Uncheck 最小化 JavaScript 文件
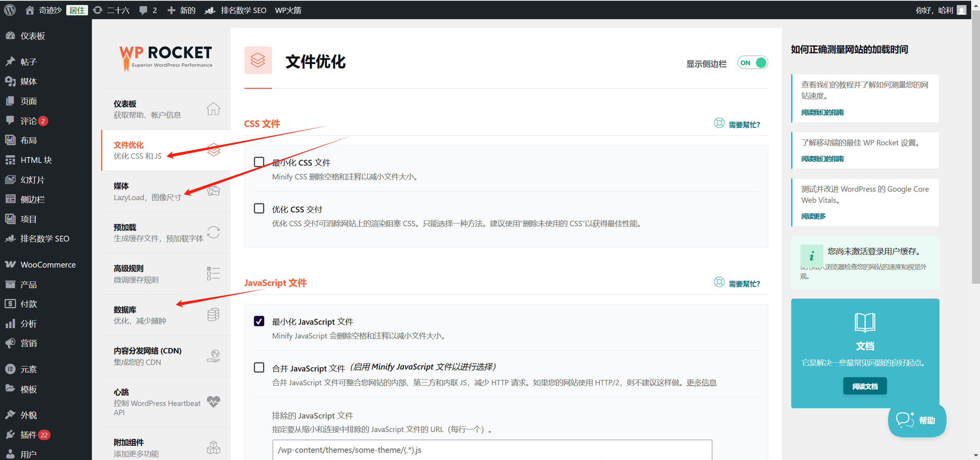 point(259,321)
